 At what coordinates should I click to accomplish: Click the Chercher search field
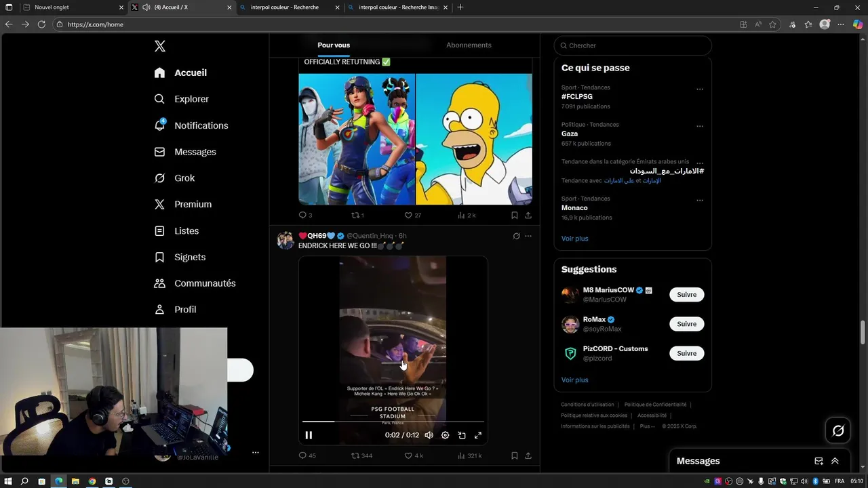[633, 45]
